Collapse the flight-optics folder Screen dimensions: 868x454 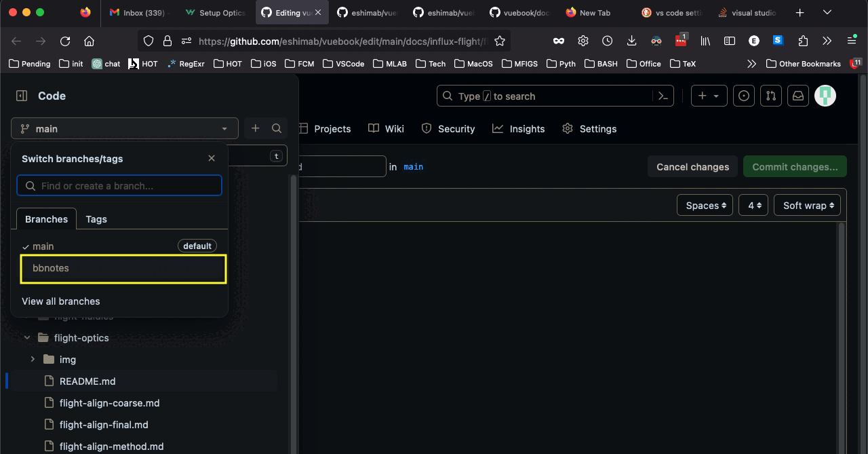27,338
